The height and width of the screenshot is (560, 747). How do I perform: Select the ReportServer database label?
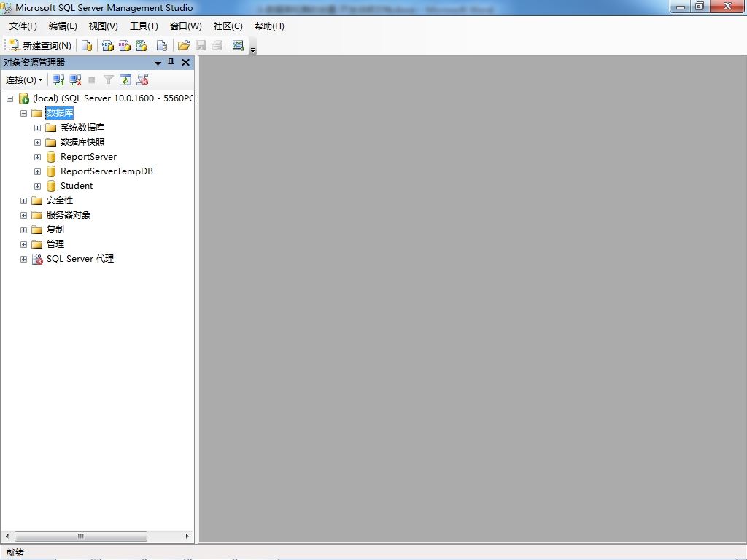pos(88,157)
